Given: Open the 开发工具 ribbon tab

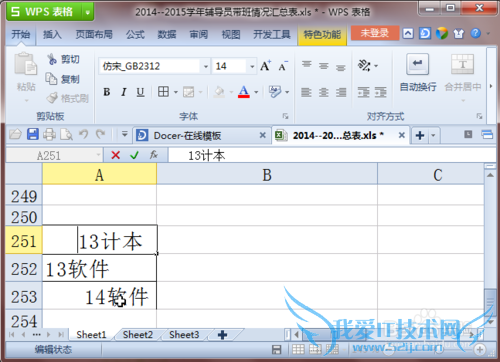Looking at the screenshot, I should click(x=272, y=34).
